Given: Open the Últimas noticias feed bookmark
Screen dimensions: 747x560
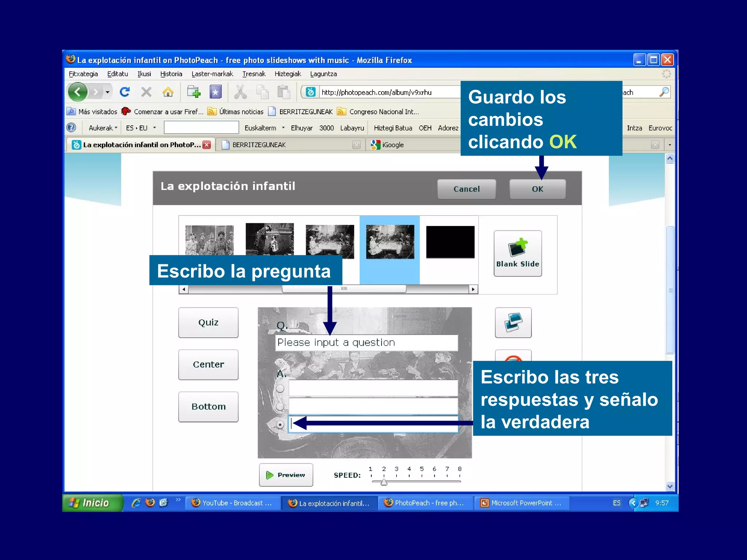Looking at the screenshot, I should tap(235, 112).
